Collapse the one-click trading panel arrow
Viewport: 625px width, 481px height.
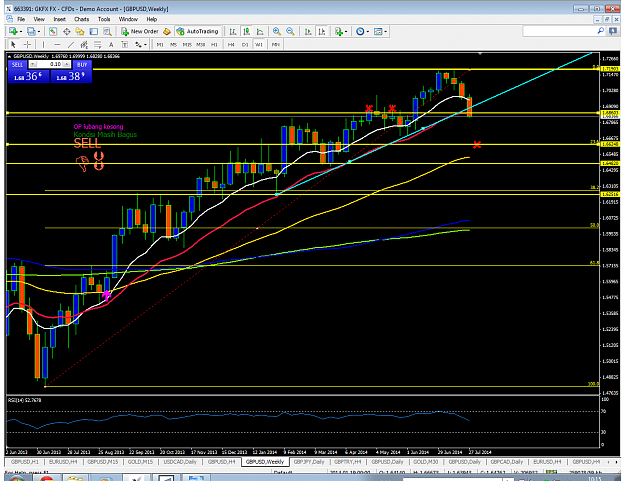[x=9, y=56]
